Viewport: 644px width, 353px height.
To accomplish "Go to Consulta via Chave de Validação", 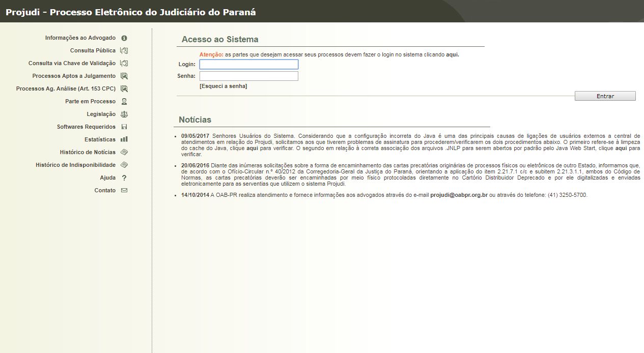I will [x=72, y=64].
